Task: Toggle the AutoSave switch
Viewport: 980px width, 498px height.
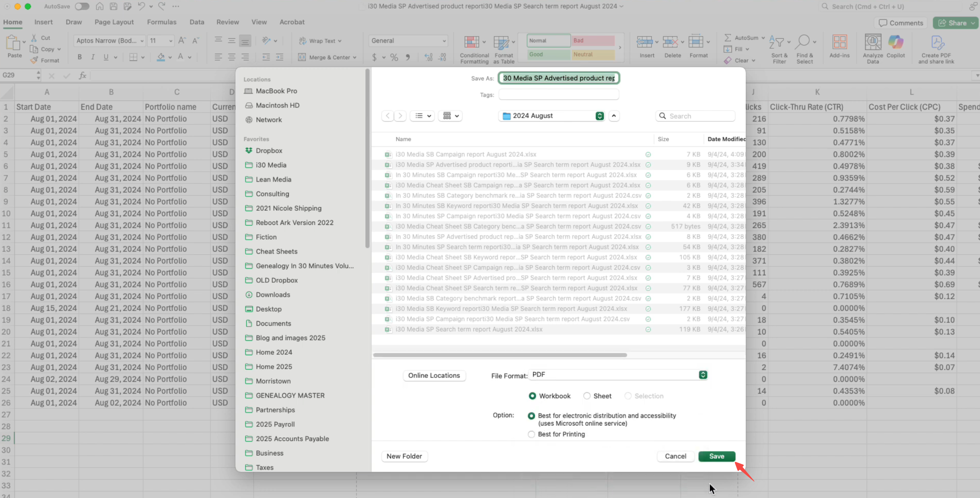Action: tap(82, 6)
